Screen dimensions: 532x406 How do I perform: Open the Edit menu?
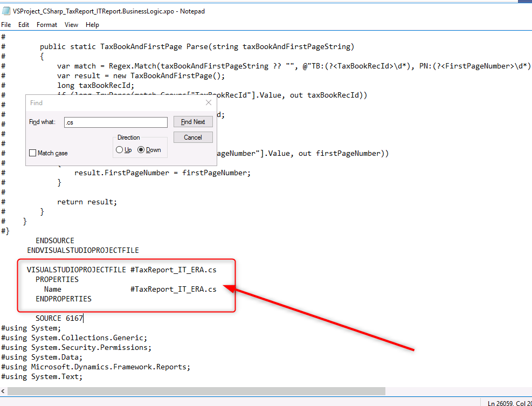pos(24,25)
